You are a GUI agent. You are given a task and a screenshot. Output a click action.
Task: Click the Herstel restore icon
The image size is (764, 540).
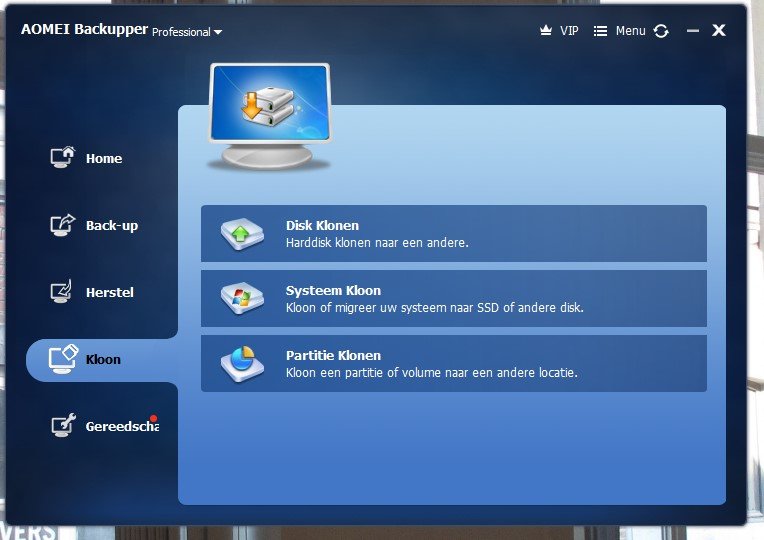pyautogui.click(x=61, y=291)
